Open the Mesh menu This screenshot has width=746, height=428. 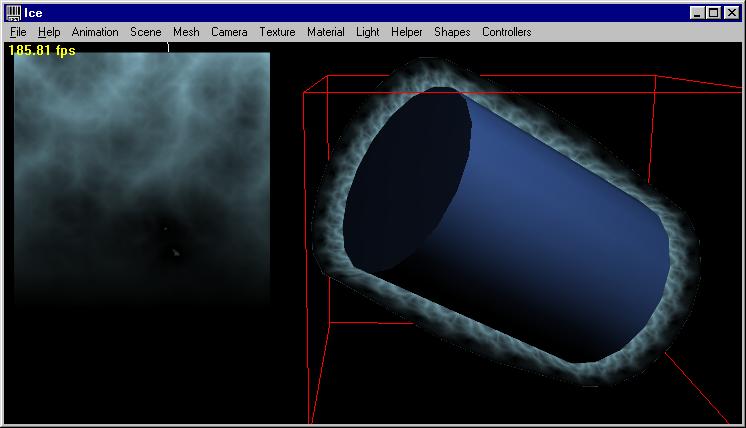[186, 32]
